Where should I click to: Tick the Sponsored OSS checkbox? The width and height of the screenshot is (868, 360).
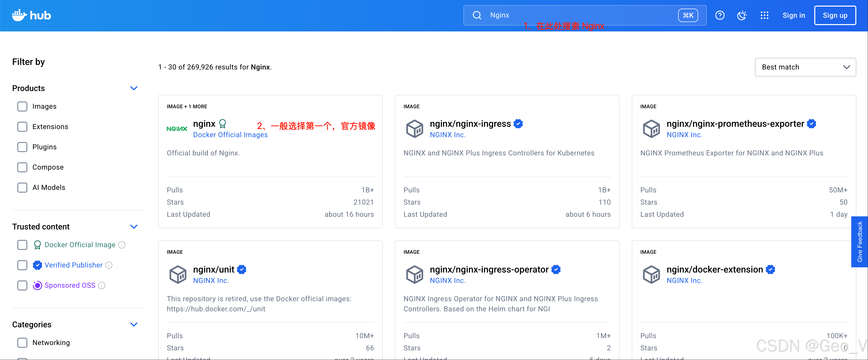22,285
